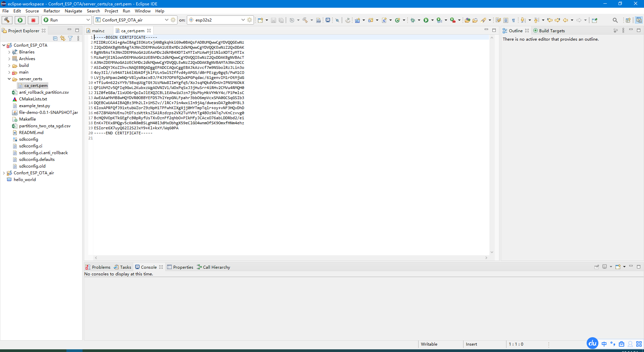Expand the build folder
Image resolution: width=644 pixels, height=352 pixels.
(x=9, y=65)
